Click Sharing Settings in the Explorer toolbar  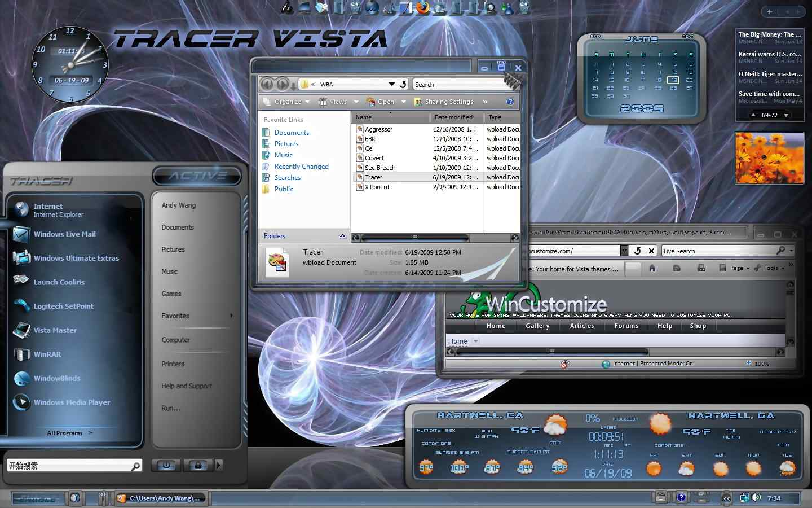pyautogui.click(x=444, y=102)
